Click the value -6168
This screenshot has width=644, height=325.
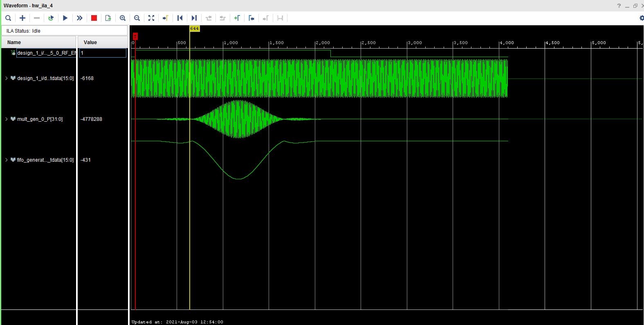(x=87, y=78)
